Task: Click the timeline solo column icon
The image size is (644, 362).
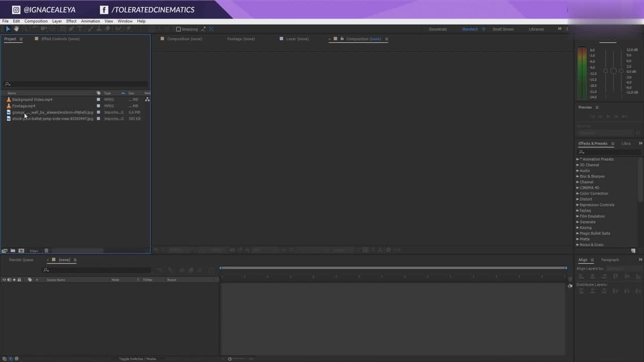Action: pos(14,280)
